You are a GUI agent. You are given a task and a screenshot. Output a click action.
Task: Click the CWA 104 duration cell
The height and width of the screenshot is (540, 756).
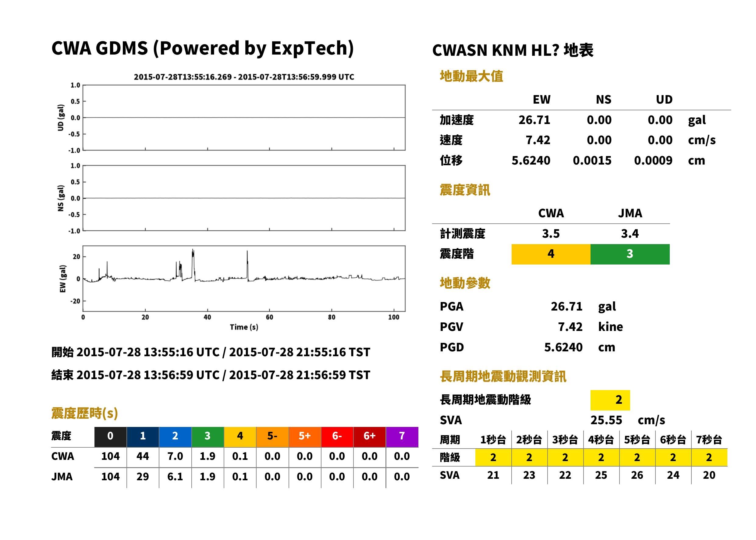point(110,456)
